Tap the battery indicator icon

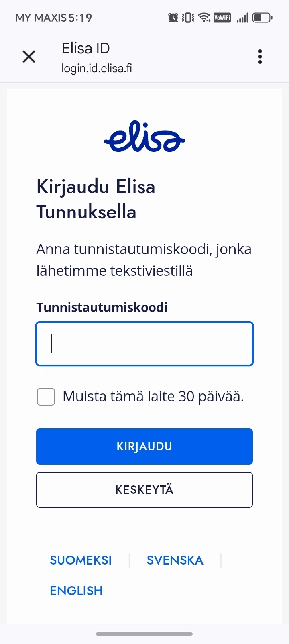262,18
